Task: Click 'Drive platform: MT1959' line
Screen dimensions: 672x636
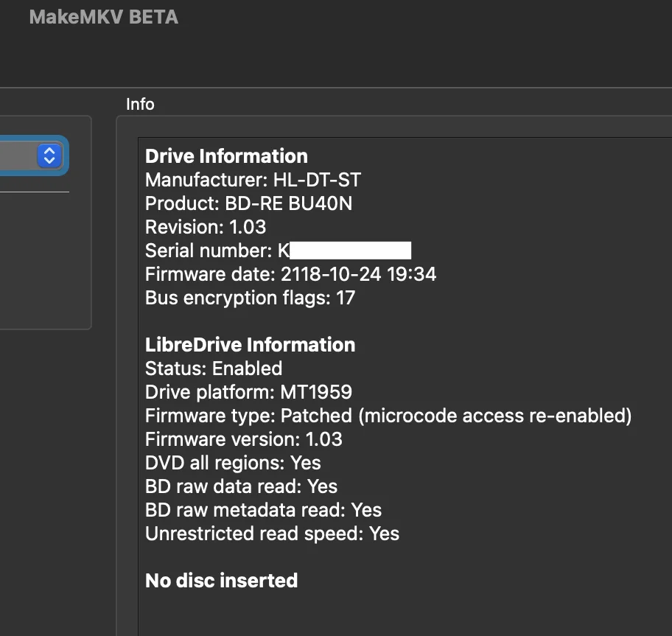Action: click(248, 392)
